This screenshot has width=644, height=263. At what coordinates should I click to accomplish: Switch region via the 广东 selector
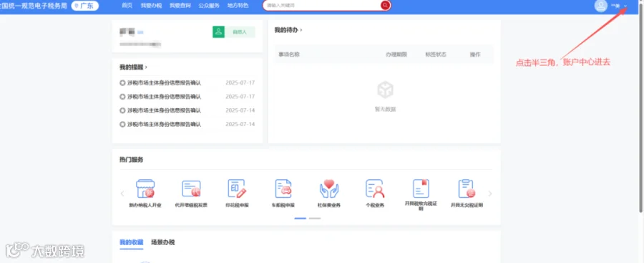[x=85, y=6]
